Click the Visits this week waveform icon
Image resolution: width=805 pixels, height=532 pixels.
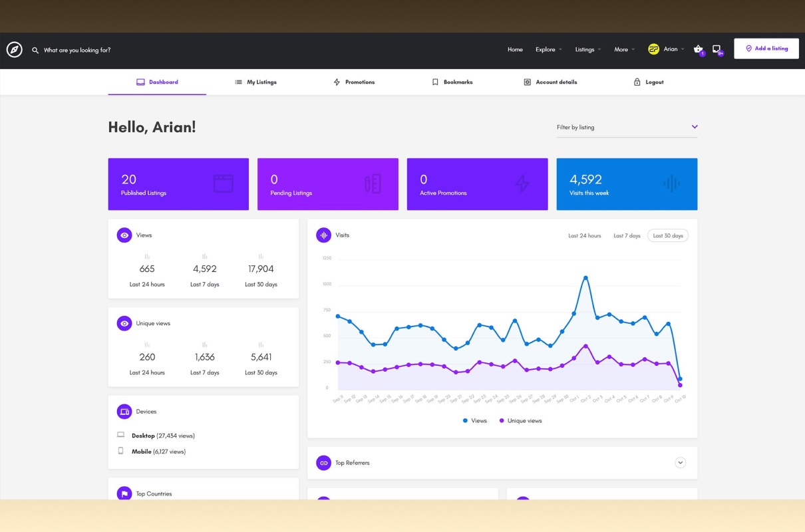(672, 184)
